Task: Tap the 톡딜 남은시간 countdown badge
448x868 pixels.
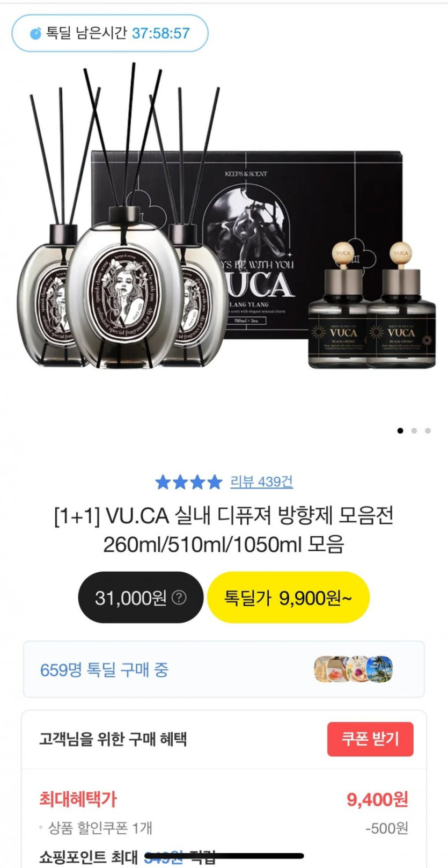Action: (110, 33)
